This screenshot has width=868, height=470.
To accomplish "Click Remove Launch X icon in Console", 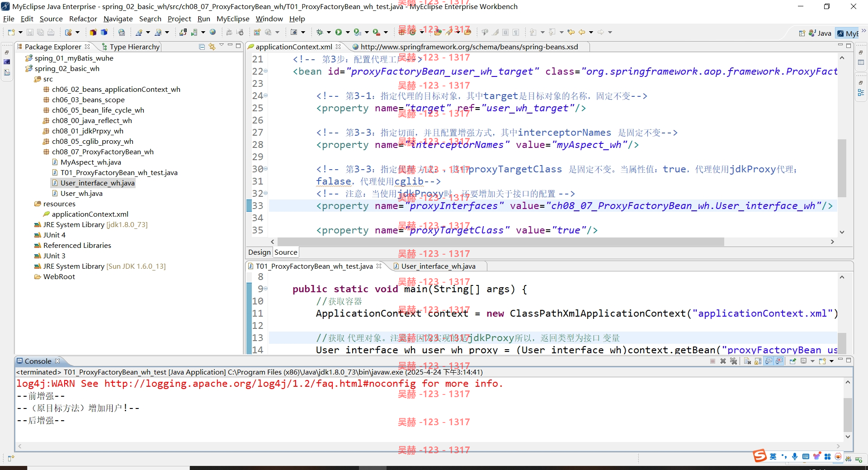I will (723, 361).
